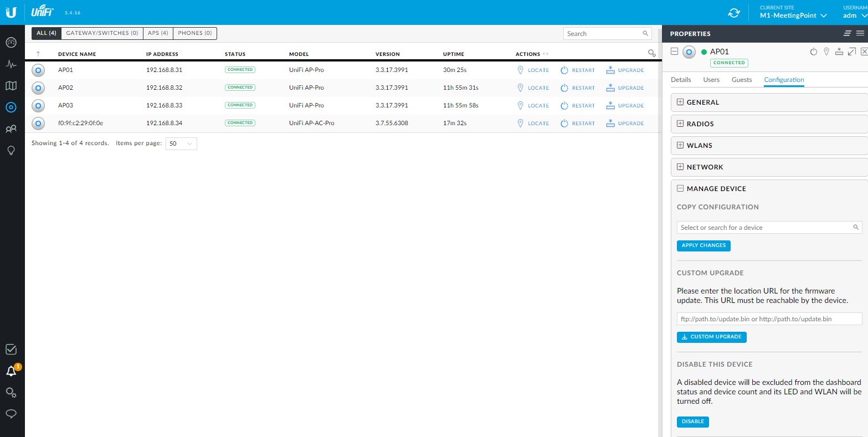
Task: Click locate pin icon in AP01 properties header
Action: [x=826, y=52]
